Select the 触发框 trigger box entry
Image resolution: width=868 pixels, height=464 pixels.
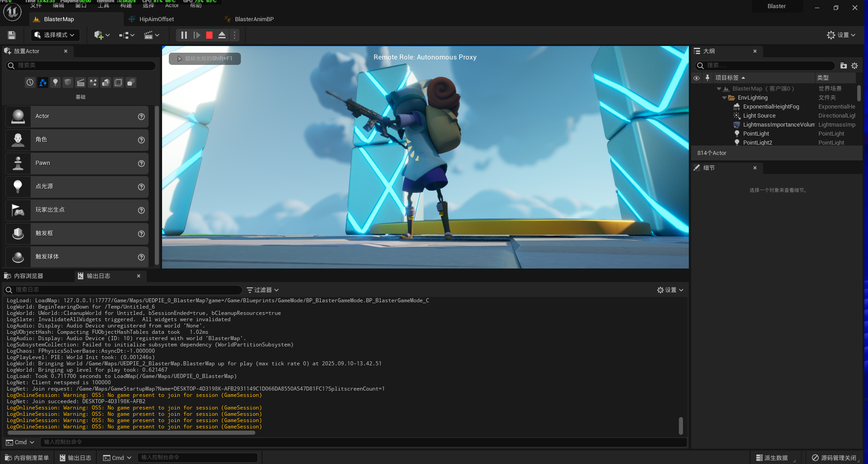click(77, 233)
